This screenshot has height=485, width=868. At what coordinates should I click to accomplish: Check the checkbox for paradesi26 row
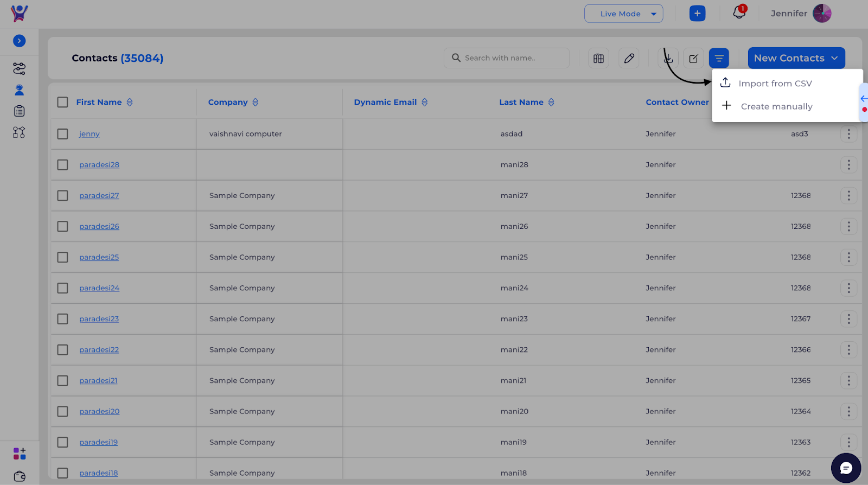[63, 226]
